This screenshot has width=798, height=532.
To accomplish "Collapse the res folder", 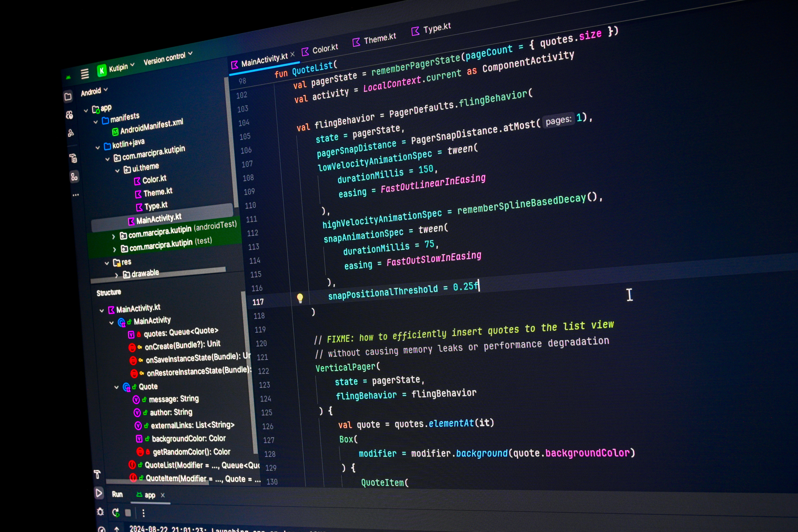I will pos(107,263).
